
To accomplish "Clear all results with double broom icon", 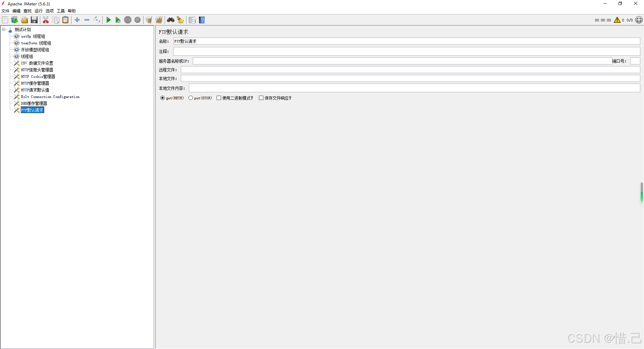I will click(159, 20).
